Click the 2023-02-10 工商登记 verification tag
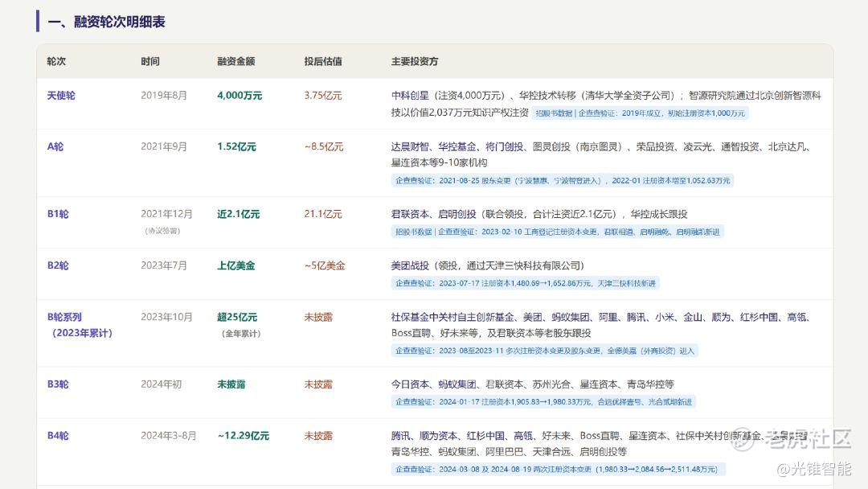Viewport: 868px width, 489px height. 558,232
